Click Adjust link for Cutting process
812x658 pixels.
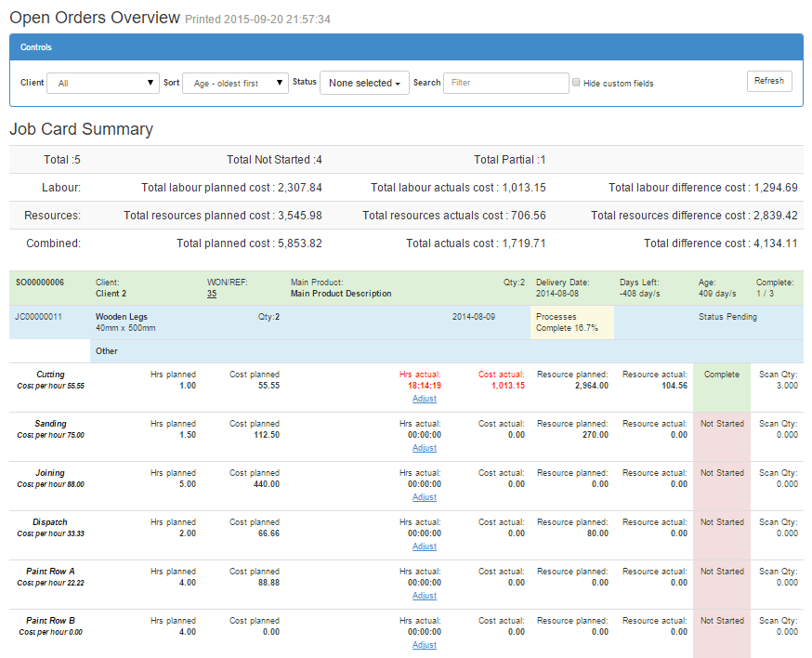(425, 399)
